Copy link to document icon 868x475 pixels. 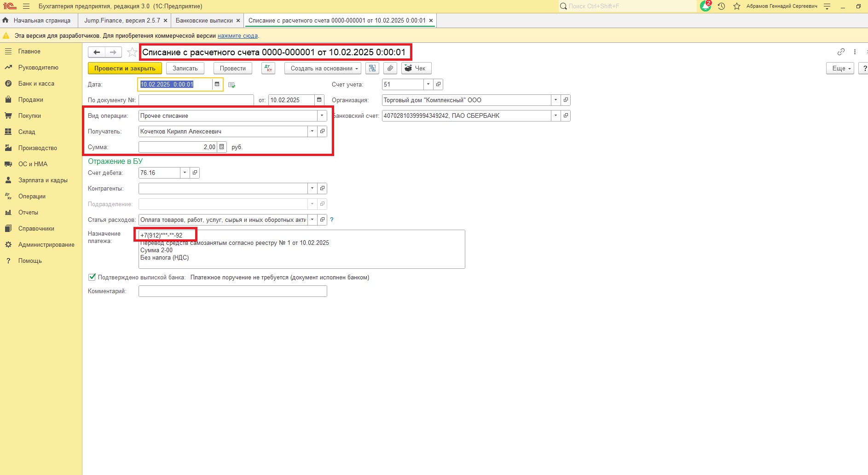click(841, 52)
